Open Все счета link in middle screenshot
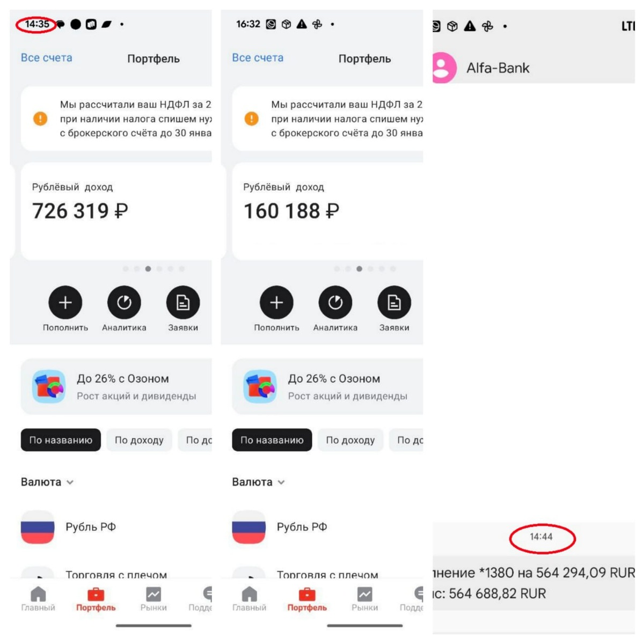Image resolution: width=644 pixels, height=644 pixels. coord(258,57)
